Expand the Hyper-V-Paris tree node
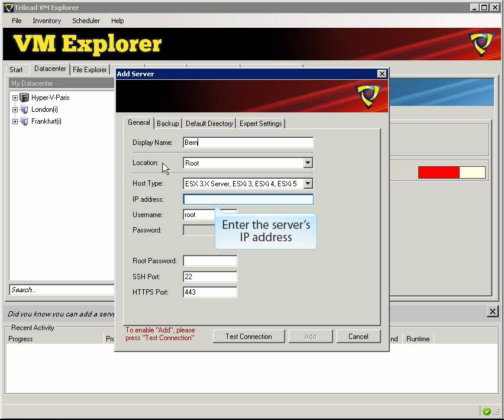The width and height of the screenshot is (504, 420). [x=15, y=98]
